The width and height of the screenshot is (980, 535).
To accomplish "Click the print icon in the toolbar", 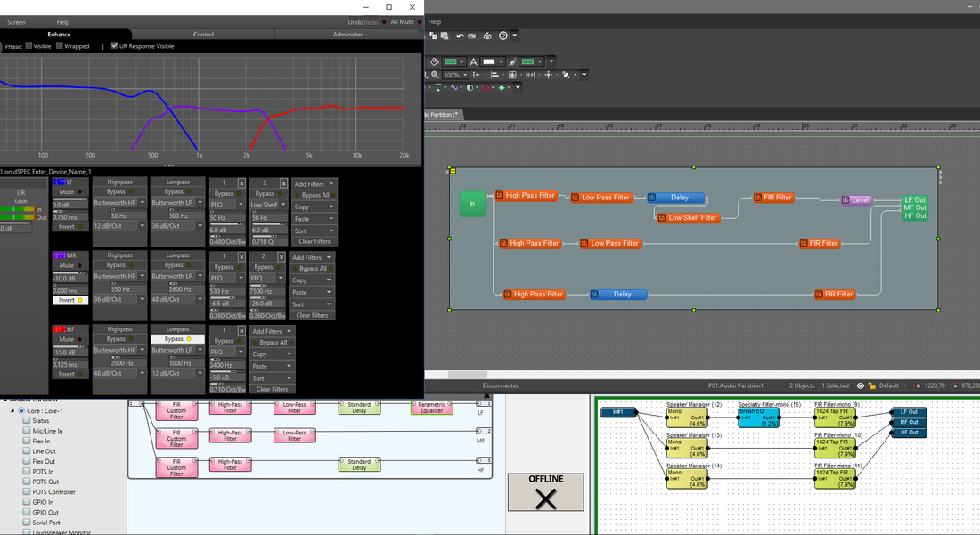I will (x=487, y=36).
